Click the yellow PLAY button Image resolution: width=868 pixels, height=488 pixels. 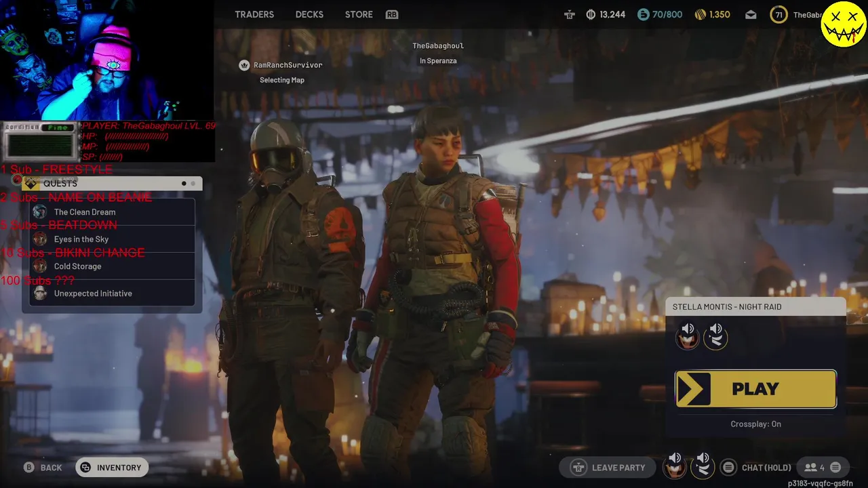point(755,389)
